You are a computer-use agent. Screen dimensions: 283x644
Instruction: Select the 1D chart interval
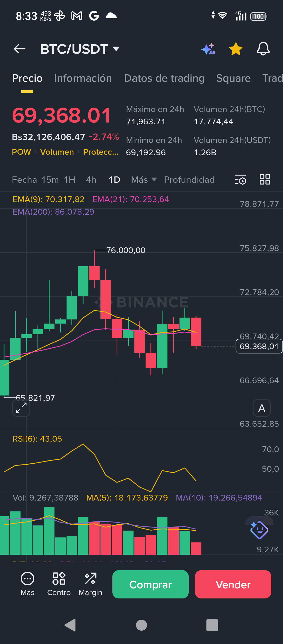[115, 180]
